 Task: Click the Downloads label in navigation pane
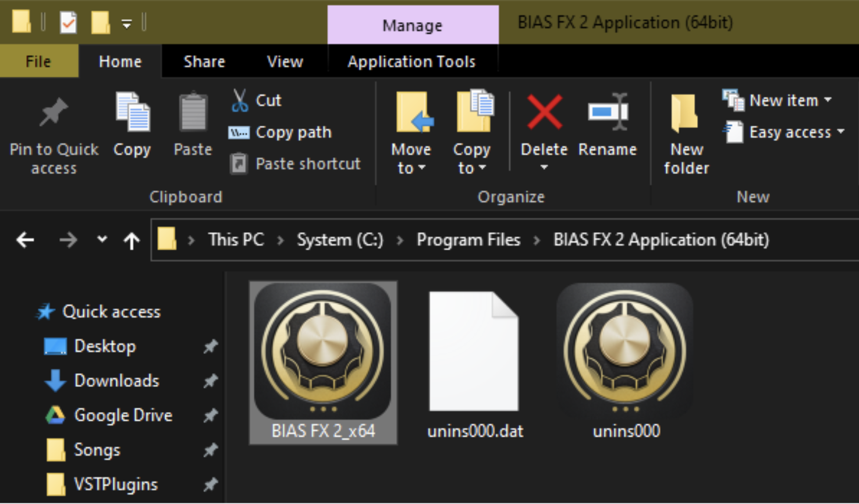tap(116, 381)
